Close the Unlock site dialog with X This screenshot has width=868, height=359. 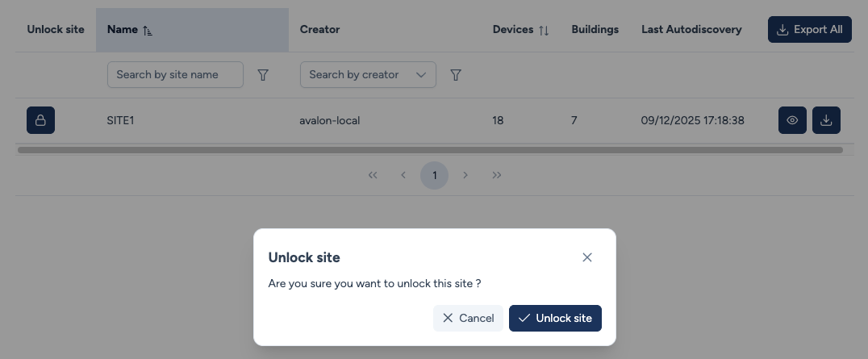[587, 257]
